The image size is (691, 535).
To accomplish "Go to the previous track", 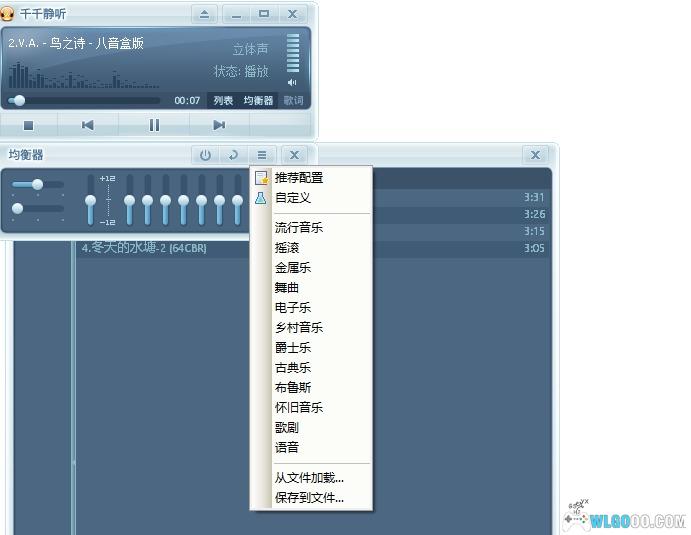I will 87,125.
